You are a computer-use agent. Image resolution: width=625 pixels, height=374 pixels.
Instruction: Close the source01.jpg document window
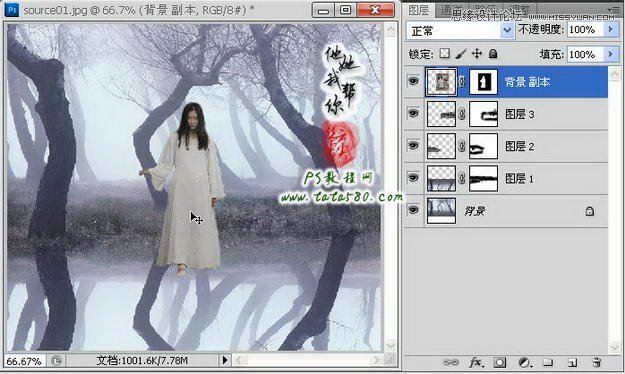click(x=375, y=10)
